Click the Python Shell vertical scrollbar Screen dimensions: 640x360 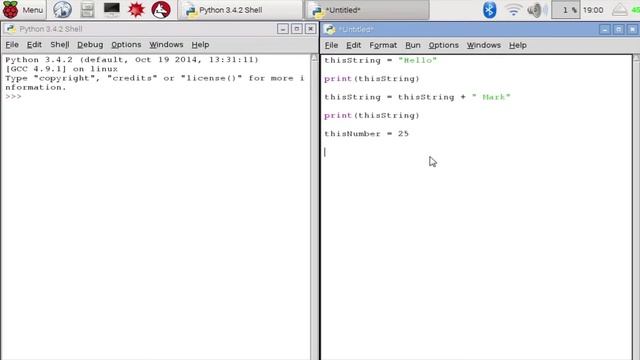pyautogui.click(x=314, y=207)
